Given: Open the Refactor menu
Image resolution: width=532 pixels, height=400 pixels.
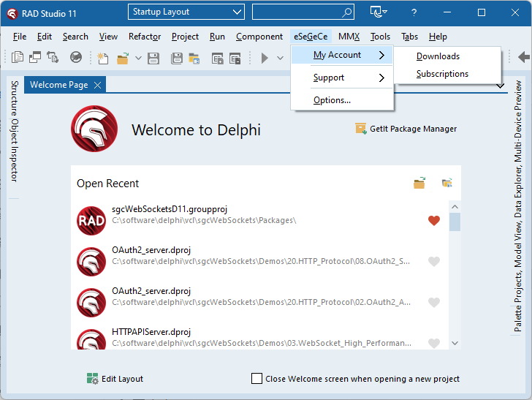Looking at the screenshot, I should (x=145, y=37).
